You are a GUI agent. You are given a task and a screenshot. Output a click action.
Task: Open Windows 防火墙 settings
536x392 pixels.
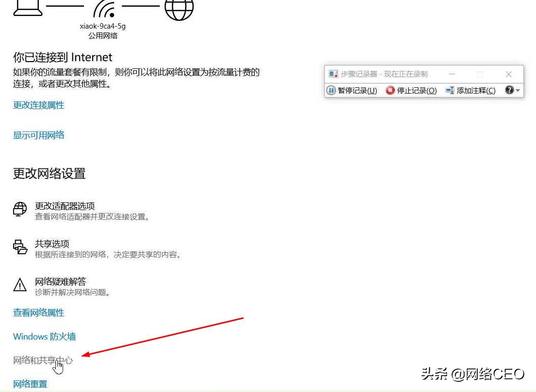[x=45, y=336]
